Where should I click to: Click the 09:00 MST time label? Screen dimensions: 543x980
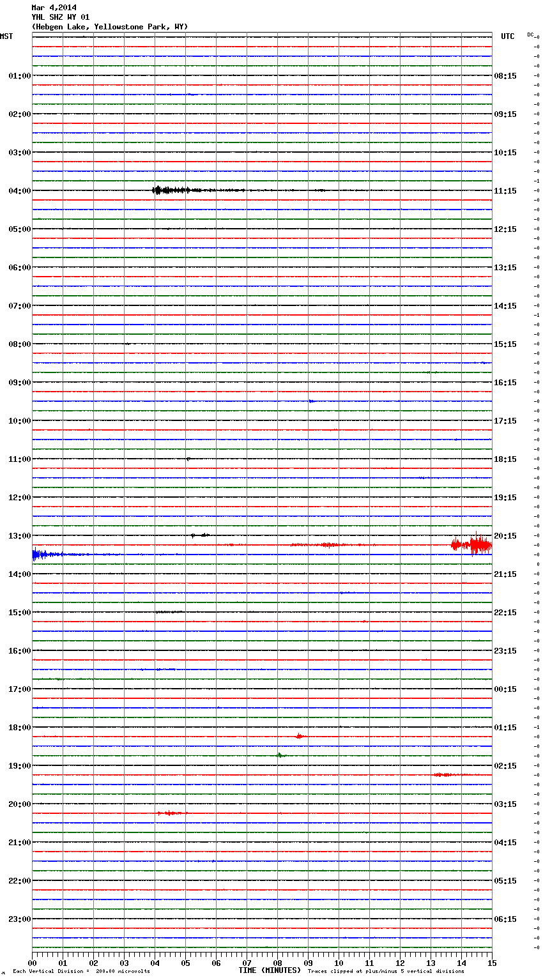(20, 383)
